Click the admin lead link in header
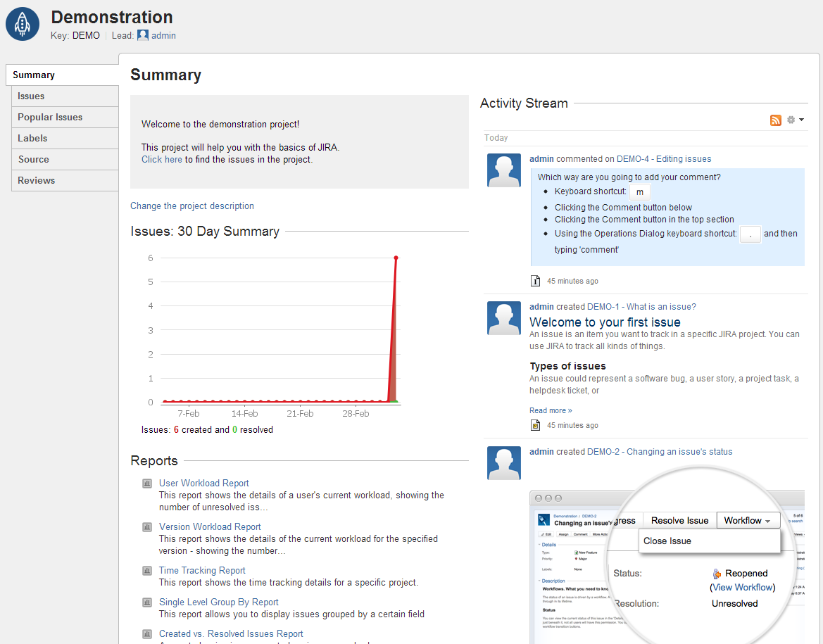Image resolution: width=823 pixels, height=644 pixels. pyautogui.click(x=163, y=36)
